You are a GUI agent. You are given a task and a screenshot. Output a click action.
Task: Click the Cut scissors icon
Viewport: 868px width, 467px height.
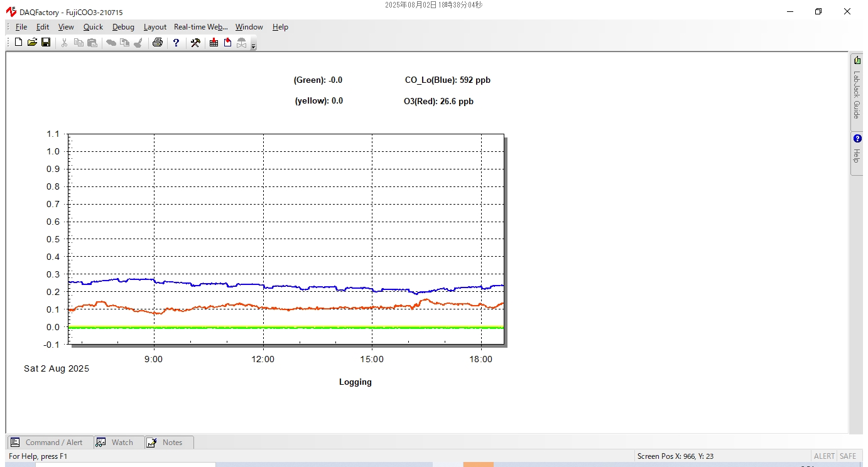click(64, 42)
